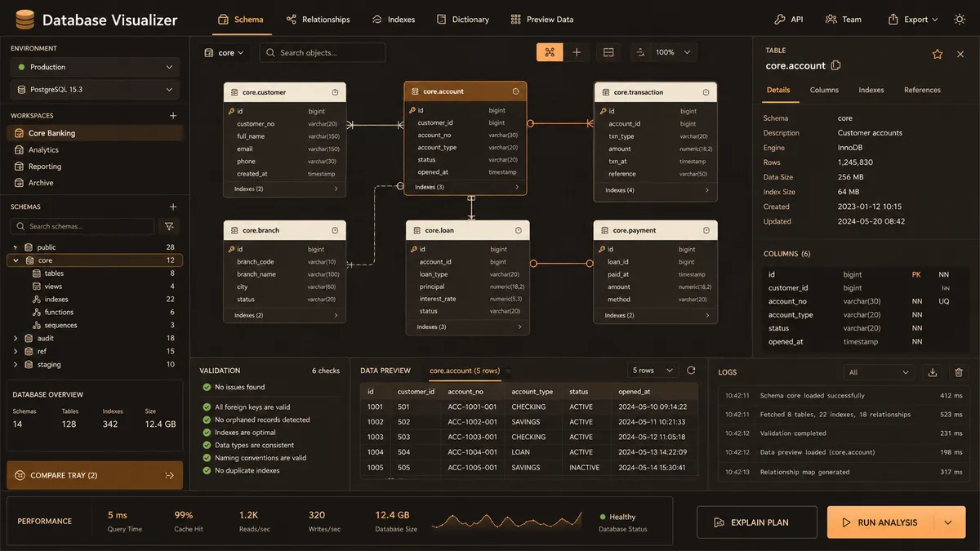
Task: Click the search objects input field
Action: pos(323,52)
